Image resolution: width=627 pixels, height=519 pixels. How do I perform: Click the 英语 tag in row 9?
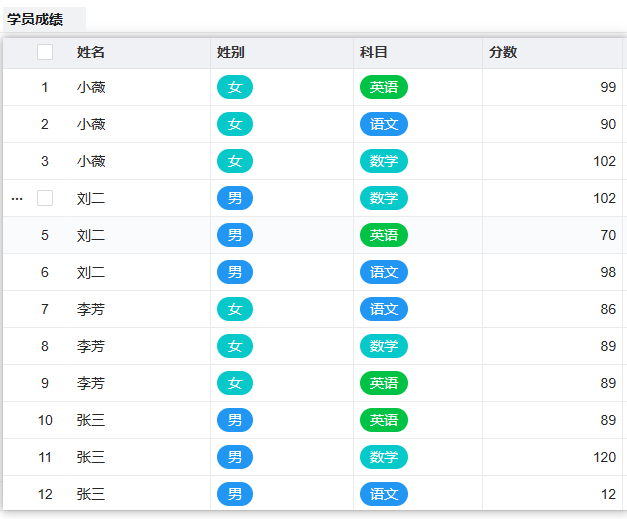coord(384,384)
